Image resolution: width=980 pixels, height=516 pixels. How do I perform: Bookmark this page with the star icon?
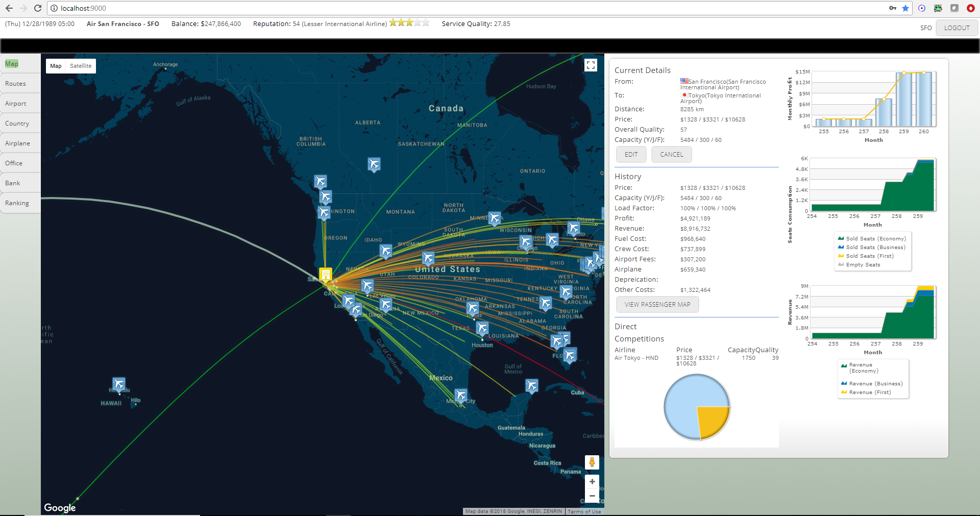click(x=905, y=8)
